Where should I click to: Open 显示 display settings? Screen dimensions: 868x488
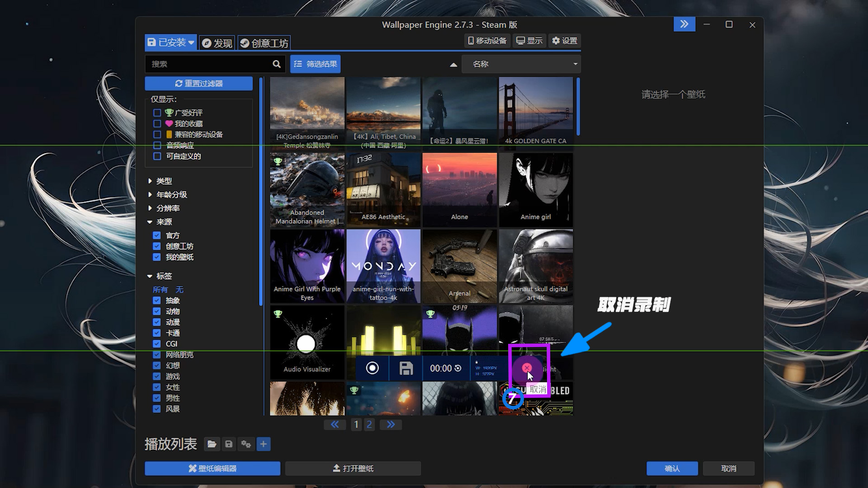(x=529, y=41)
